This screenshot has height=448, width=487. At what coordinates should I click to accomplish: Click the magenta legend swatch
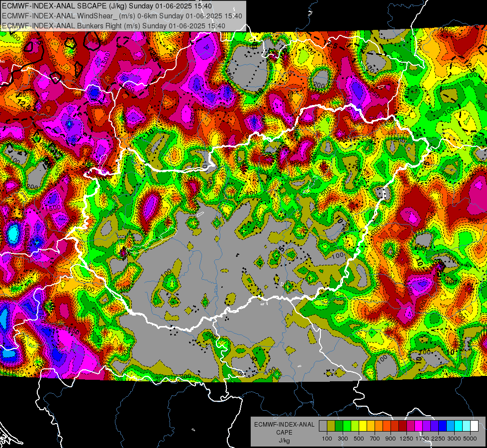click(x=419, y=426)
